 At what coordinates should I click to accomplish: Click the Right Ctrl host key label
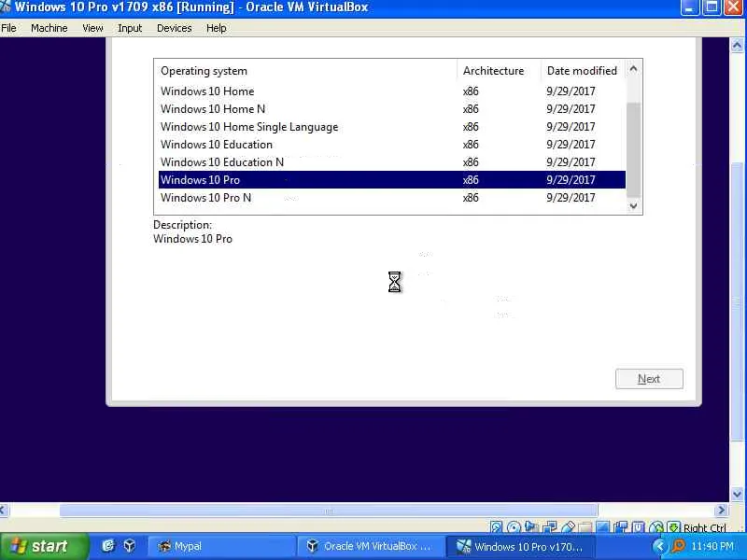click(x=705, y=527)
